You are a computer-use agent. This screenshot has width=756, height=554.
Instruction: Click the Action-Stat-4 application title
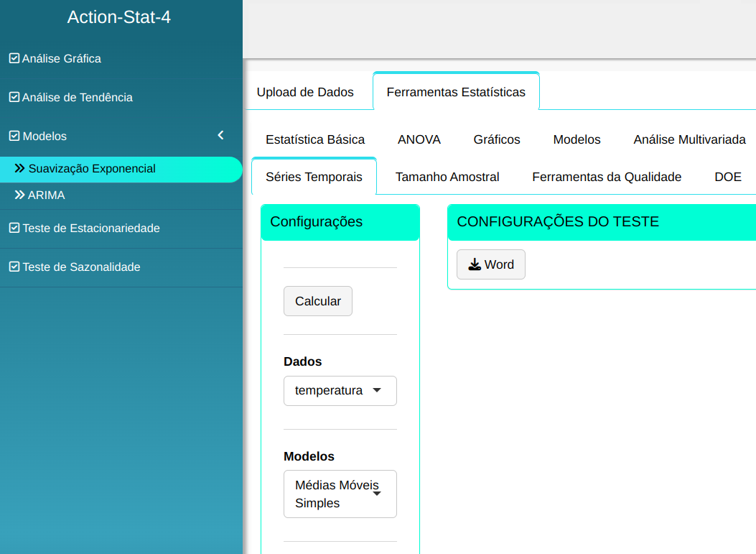pyautogui.click(x=119, y=17)
